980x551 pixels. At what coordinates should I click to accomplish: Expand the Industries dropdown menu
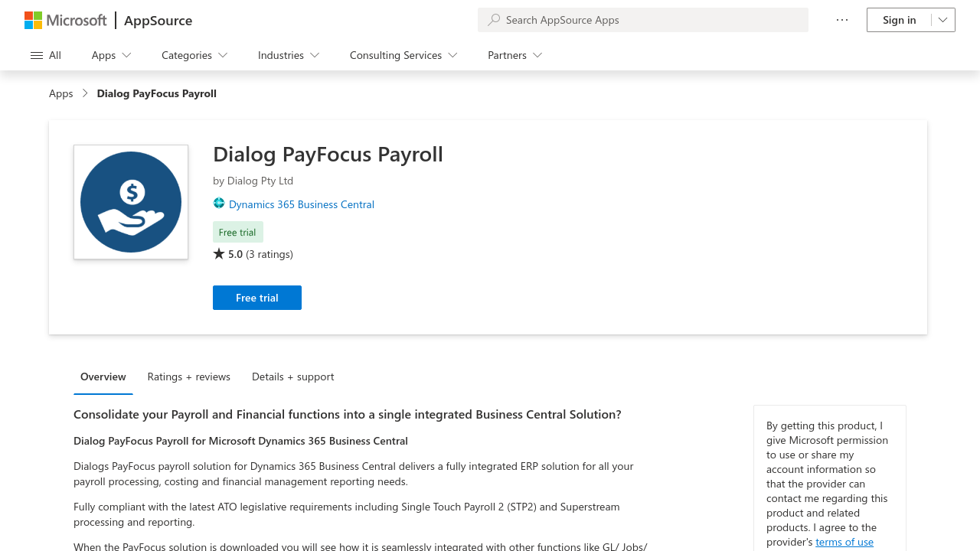[289, 55]
